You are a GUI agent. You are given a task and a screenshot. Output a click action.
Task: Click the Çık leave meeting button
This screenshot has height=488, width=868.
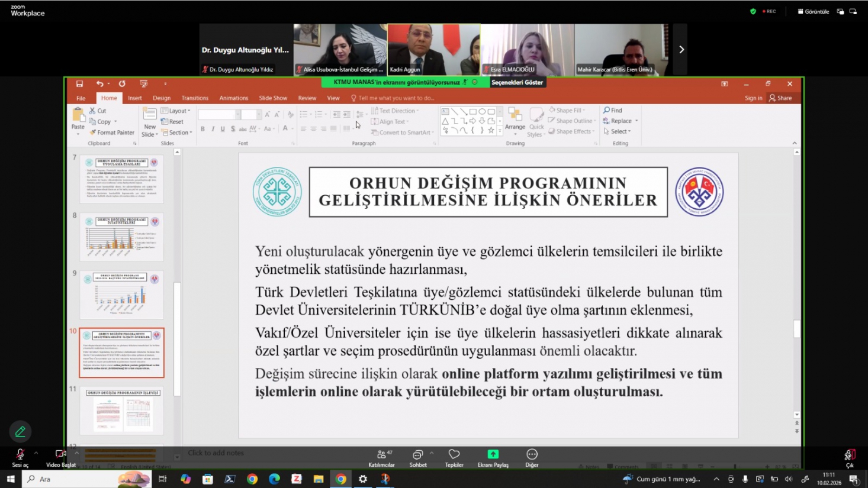tap(849, 457)
